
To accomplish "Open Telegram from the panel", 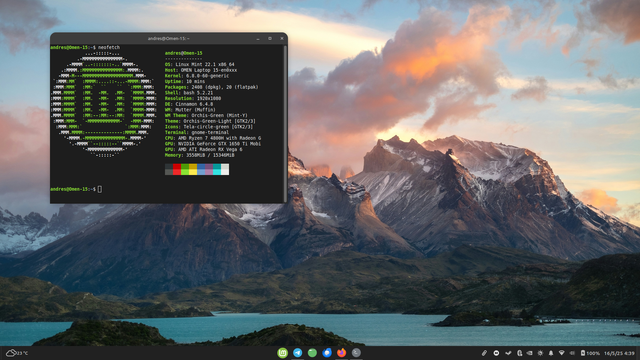I will [x=298, y=353].
